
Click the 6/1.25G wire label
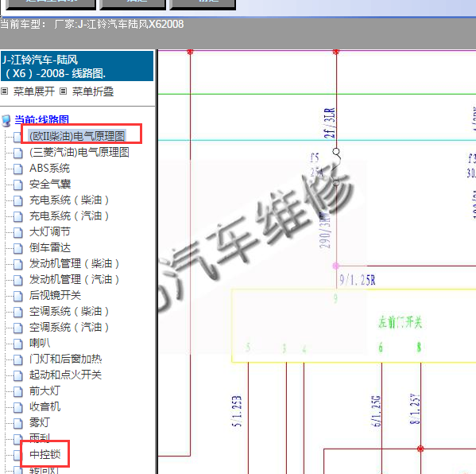(376, 411)
